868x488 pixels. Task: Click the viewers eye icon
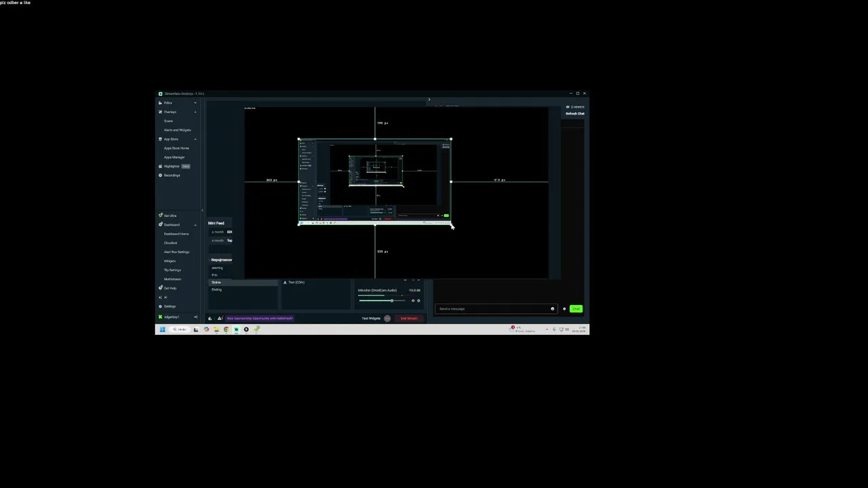(x=568, y=107)
